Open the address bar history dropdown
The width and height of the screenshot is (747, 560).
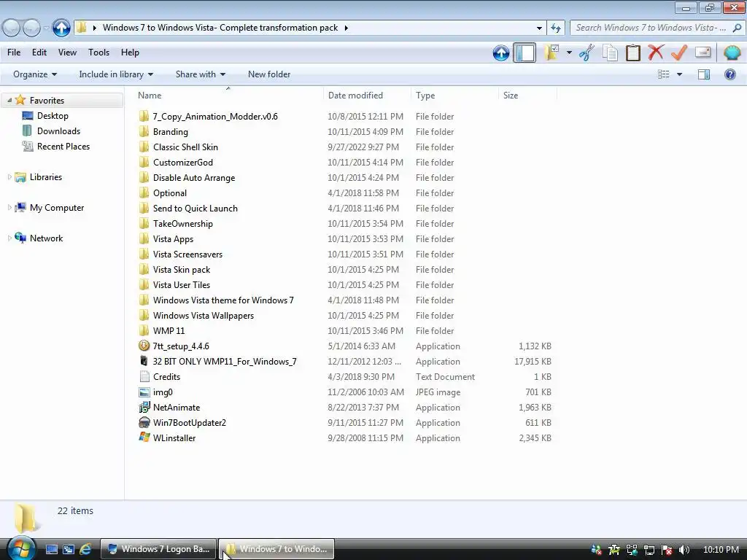(539, 28)
